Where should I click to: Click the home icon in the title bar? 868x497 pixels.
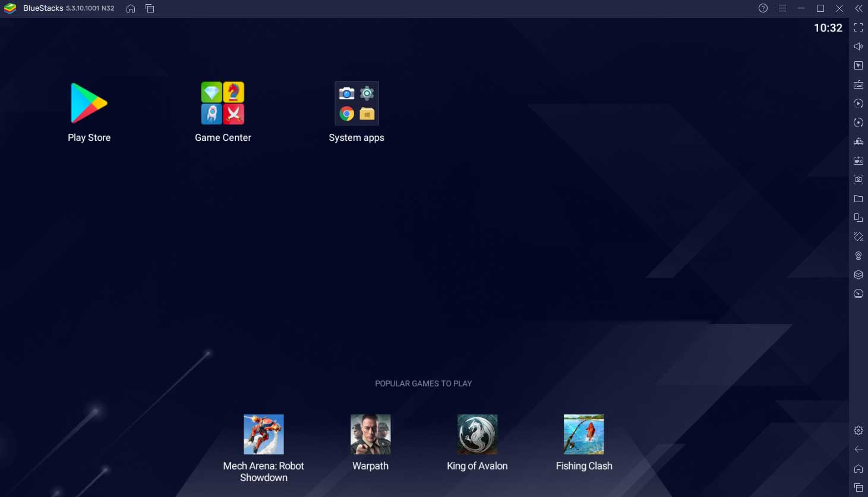(131, 8)
